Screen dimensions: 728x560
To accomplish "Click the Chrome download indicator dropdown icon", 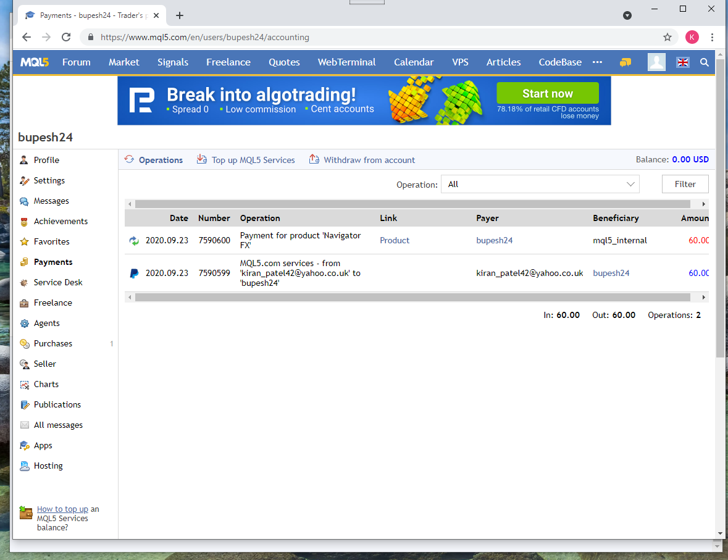I will (x=627, y=15).
